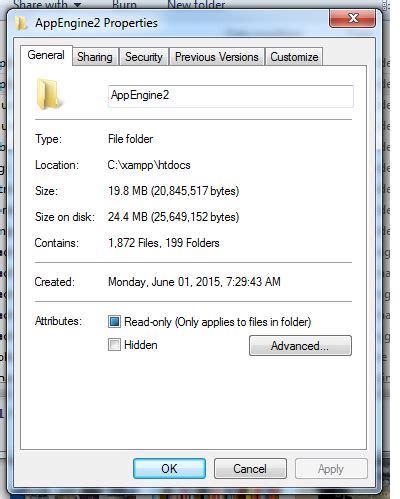Select the Previous Versions tab
This screenshot has width=400, height=499.
point(217,57)
